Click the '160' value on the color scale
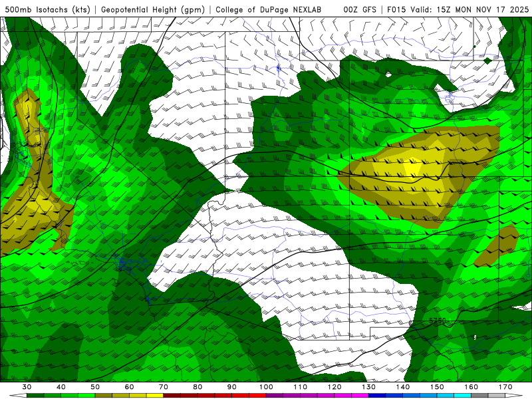Image resolution: width=532 pixels, height=399 pixels. pyautogui.click(x=471, y=387)
